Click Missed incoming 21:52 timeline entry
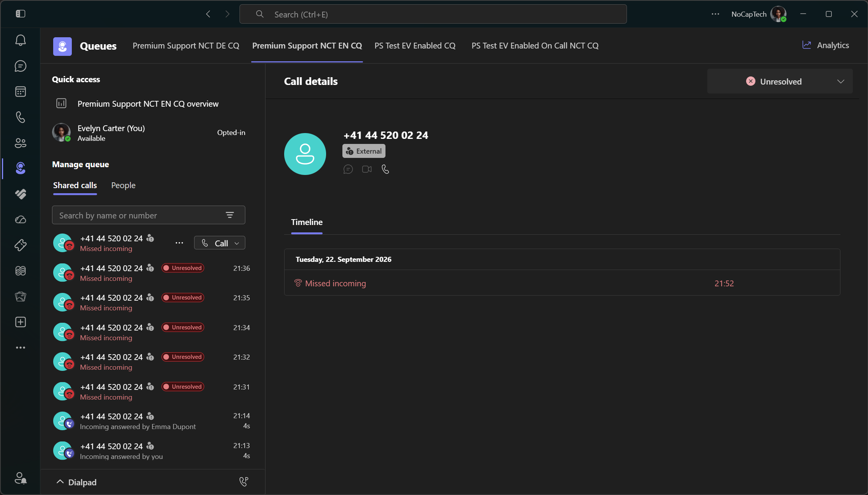Screen dimensions: 868x495 (x=562, y=283)
